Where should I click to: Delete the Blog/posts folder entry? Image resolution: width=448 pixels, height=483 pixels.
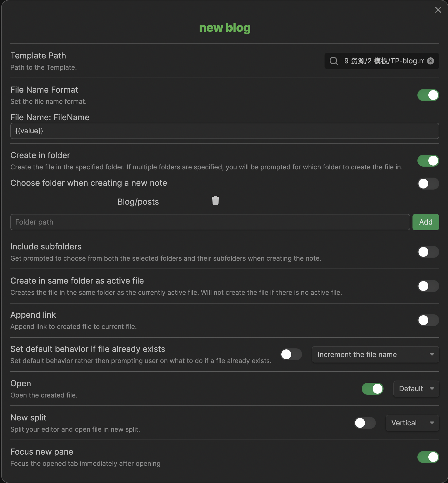coord(216,201)
